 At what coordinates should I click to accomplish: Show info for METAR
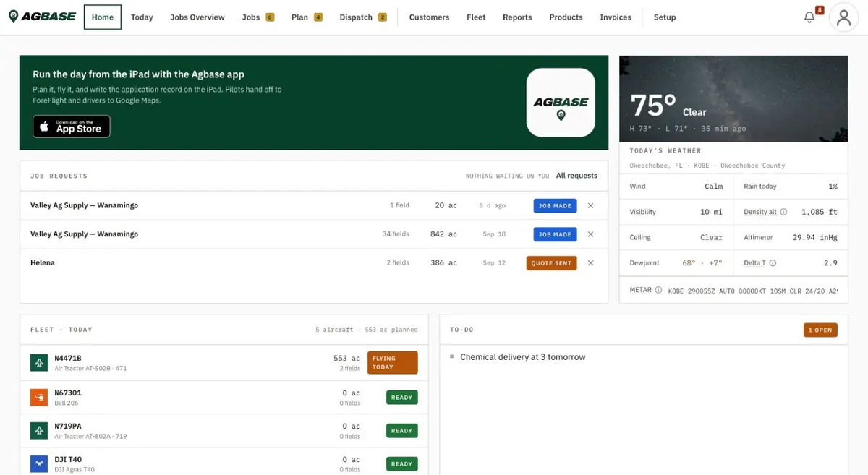click(658, 290)
